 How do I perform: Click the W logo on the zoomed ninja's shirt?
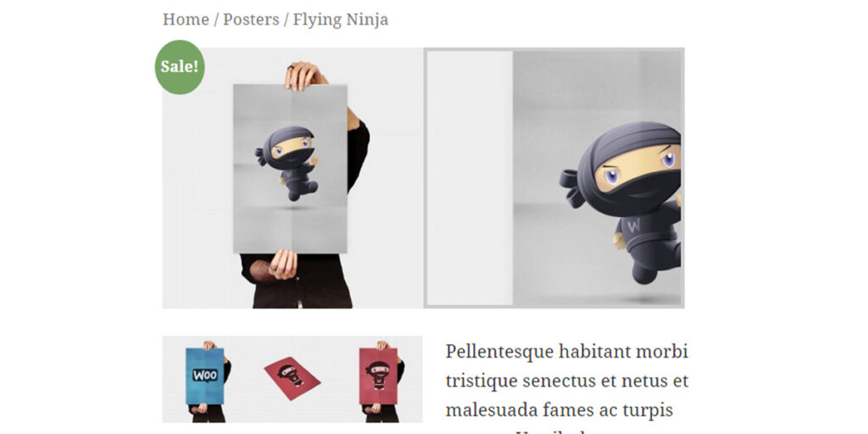click(634, 225)
